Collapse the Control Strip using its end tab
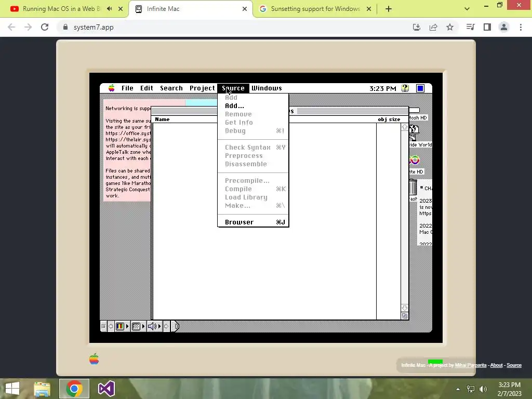The image size is (532, 399). [x=175, y=326]
